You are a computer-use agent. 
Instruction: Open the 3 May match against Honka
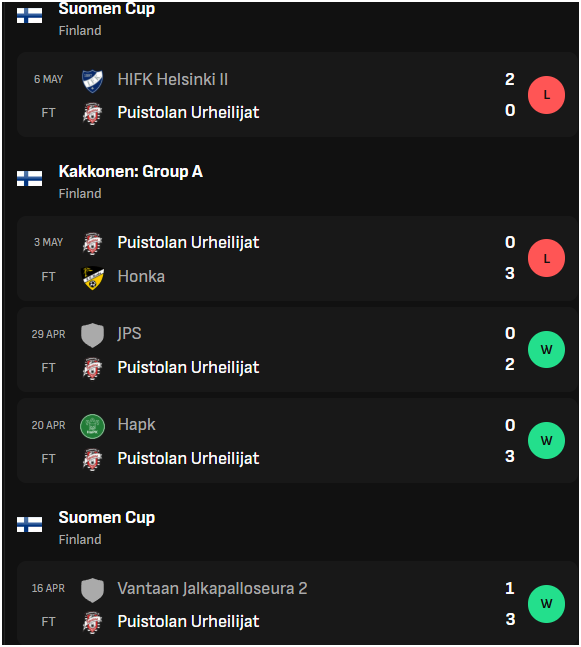(x=298, y=258)
